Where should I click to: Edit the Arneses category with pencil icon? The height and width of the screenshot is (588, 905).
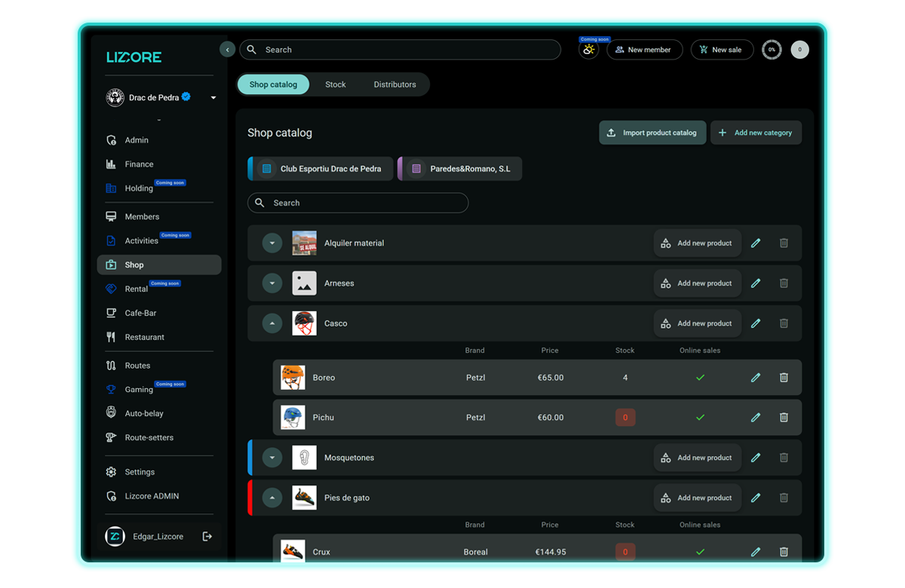(x=756, y=283)
